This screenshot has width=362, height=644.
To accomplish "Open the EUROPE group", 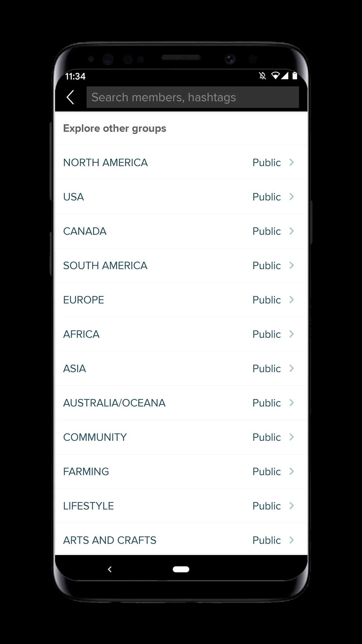I will [x=181, y=300].
